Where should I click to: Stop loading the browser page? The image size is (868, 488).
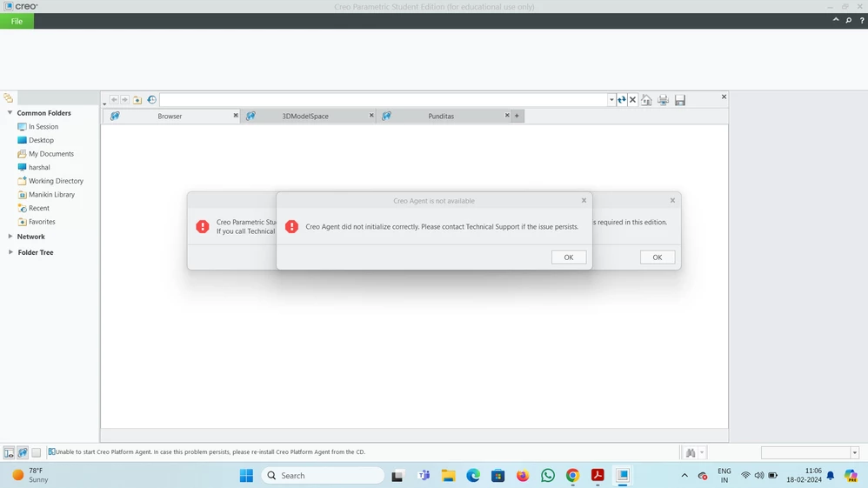point(632,100)
